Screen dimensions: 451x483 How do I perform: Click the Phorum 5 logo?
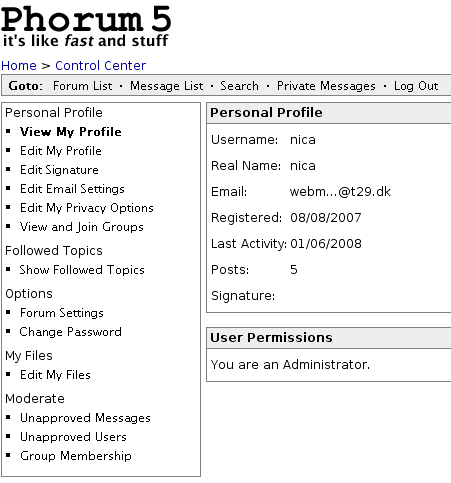(86, 26)
